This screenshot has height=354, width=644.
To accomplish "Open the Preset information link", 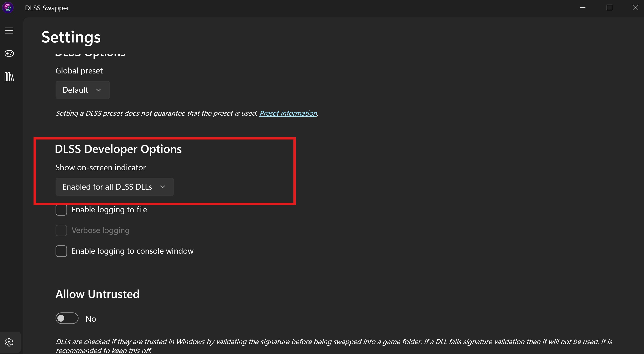I will [x=288, y=113].
